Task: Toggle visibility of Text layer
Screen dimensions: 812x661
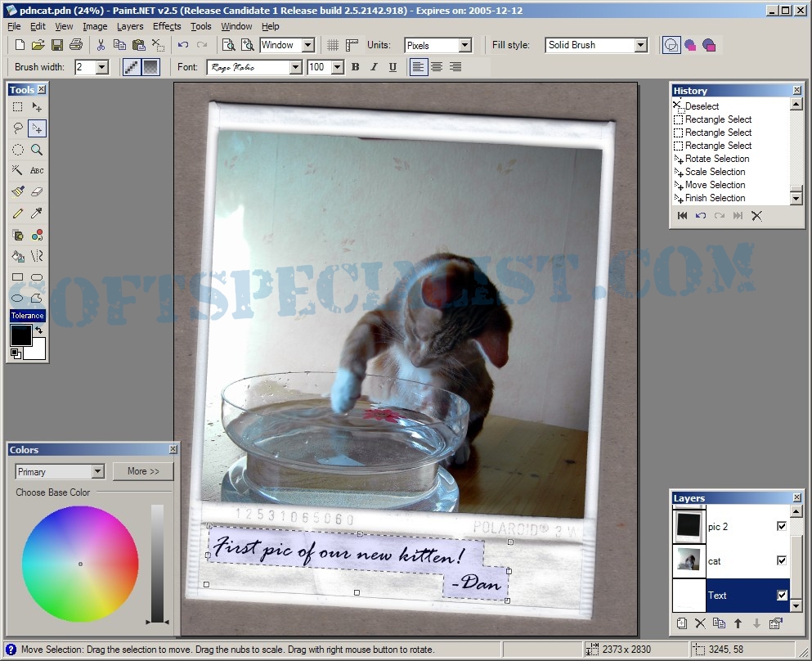Action: click(782, 596)
